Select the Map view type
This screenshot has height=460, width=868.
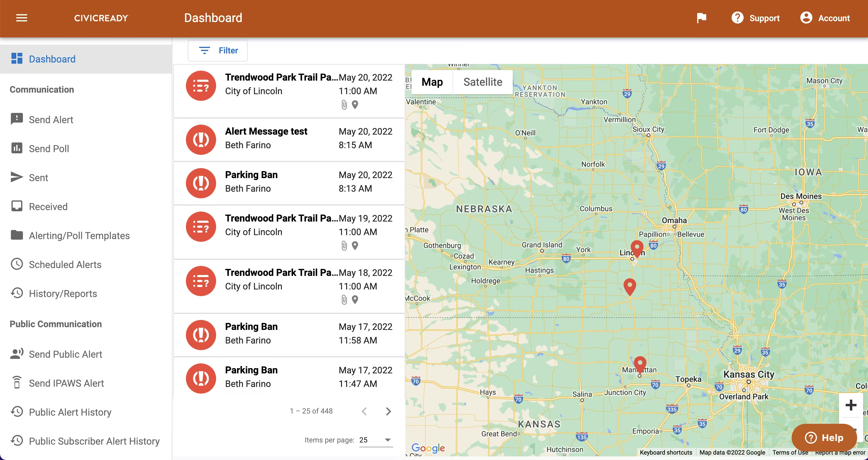pos(432,82)
